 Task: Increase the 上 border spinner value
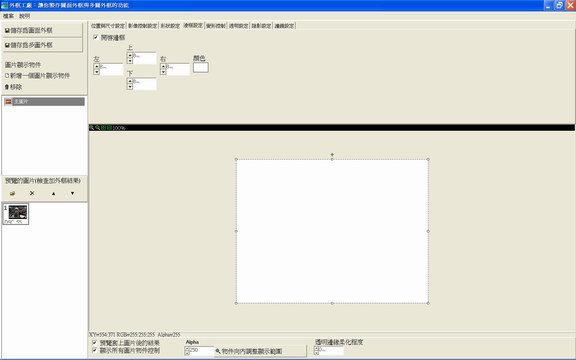click(x=130, y=55)
